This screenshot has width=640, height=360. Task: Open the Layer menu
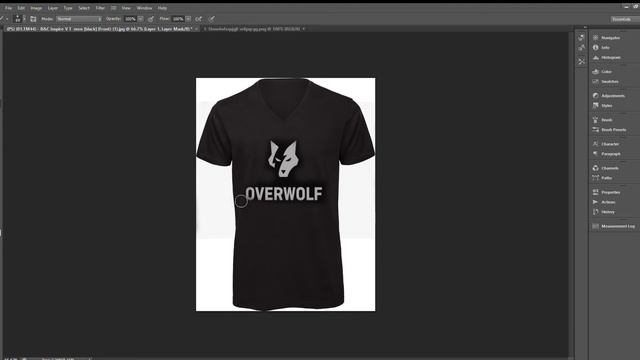point(53,8)
